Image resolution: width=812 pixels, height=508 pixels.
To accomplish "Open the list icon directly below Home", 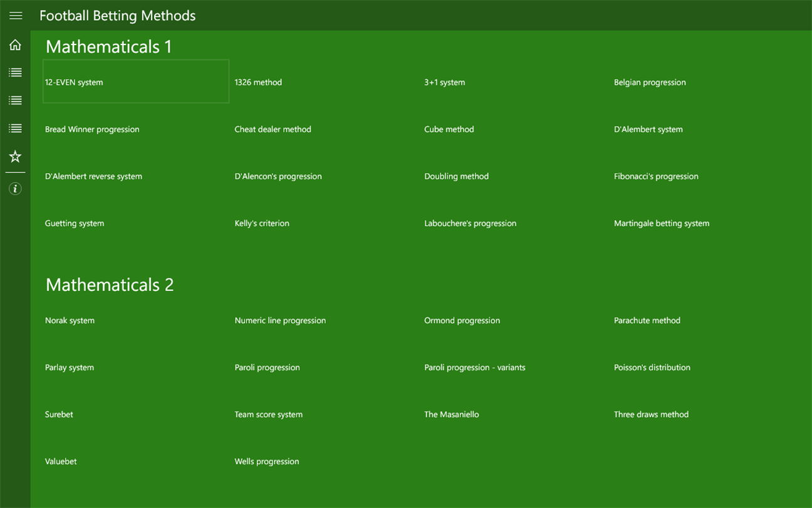I will point(15,73).
